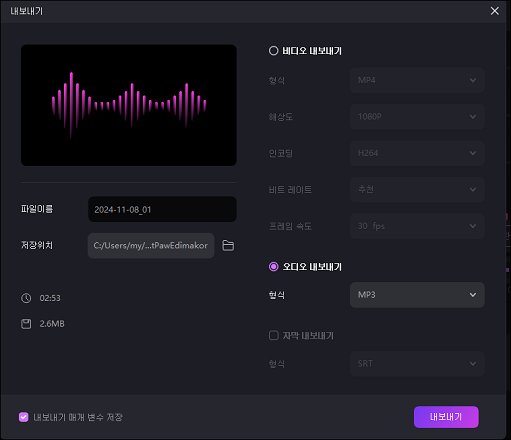Click the audio waveform preview thumbnail
The height and width of the screenshot is (440, 511).
click(x=129, y=105)
